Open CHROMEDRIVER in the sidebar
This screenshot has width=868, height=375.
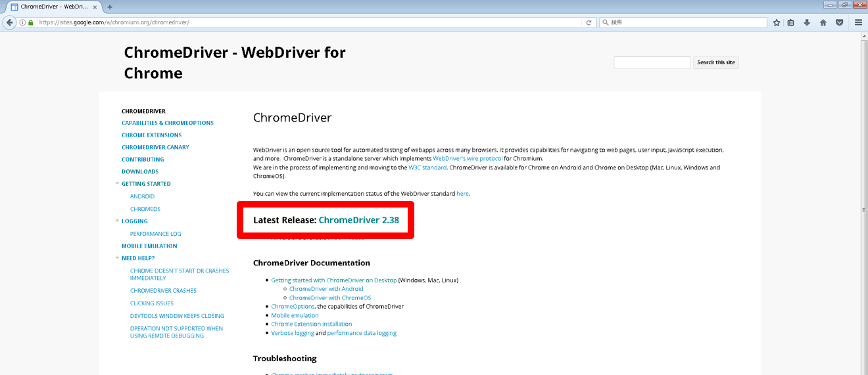143,111
